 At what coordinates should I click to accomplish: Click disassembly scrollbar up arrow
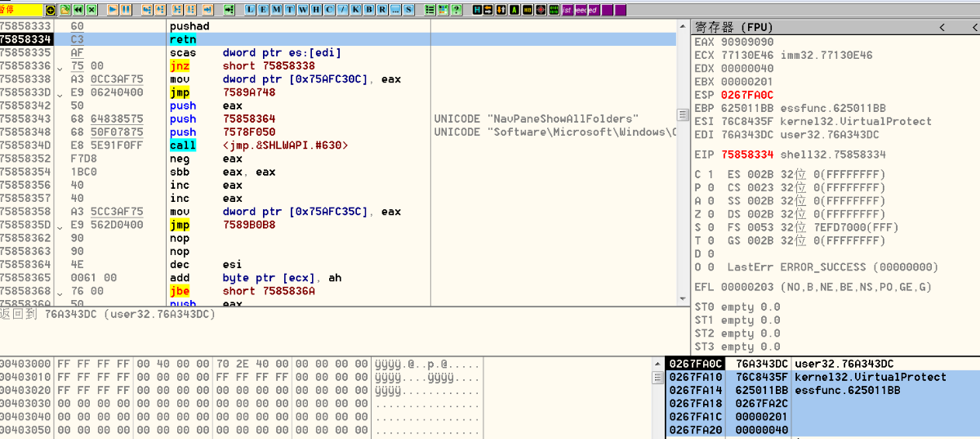pos(683,26)
